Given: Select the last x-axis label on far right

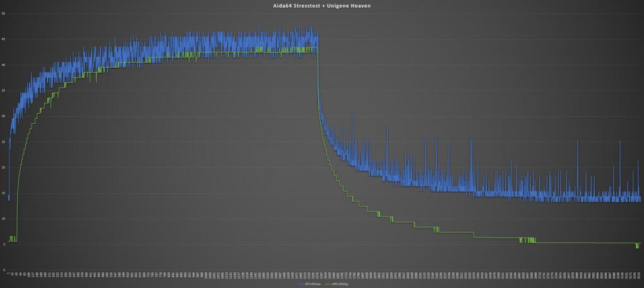Looking at the screenshot, I should (639, 275).
